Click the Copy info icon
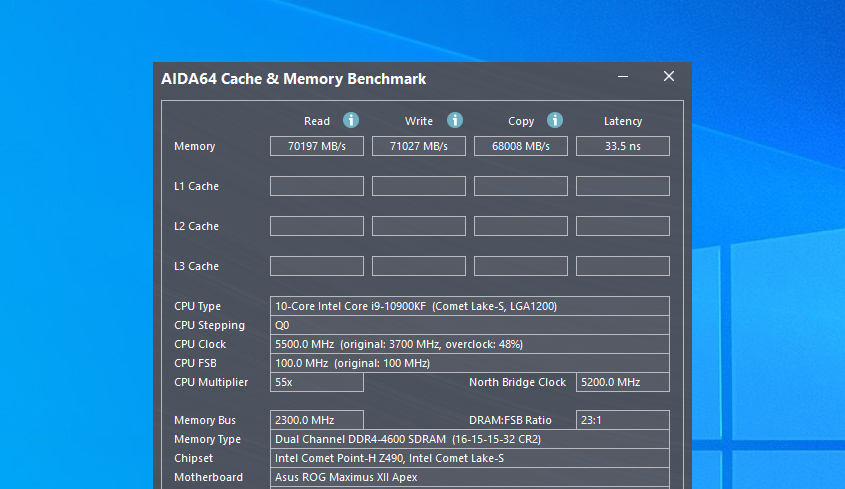 (x=555, y=120)
